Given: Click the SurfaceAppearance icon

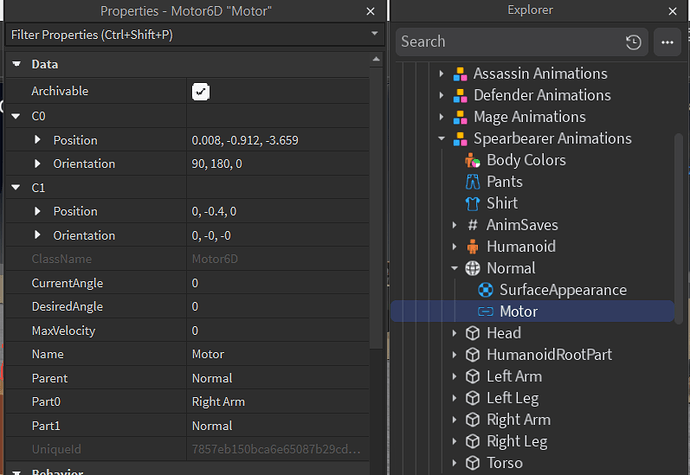Looking at the screenshot, I should 486,290.
